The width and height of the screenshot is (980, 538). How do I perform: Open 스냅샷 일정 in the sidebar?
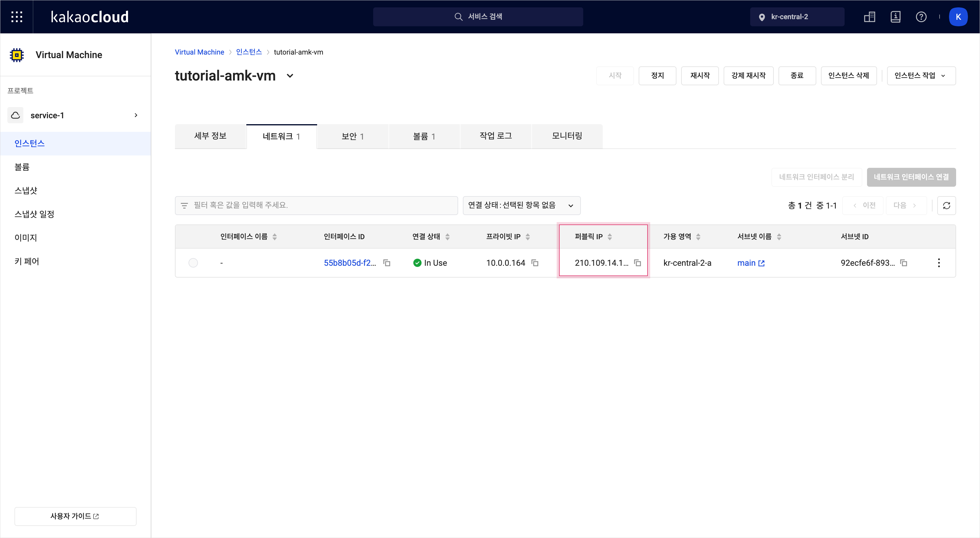(75, 214)
